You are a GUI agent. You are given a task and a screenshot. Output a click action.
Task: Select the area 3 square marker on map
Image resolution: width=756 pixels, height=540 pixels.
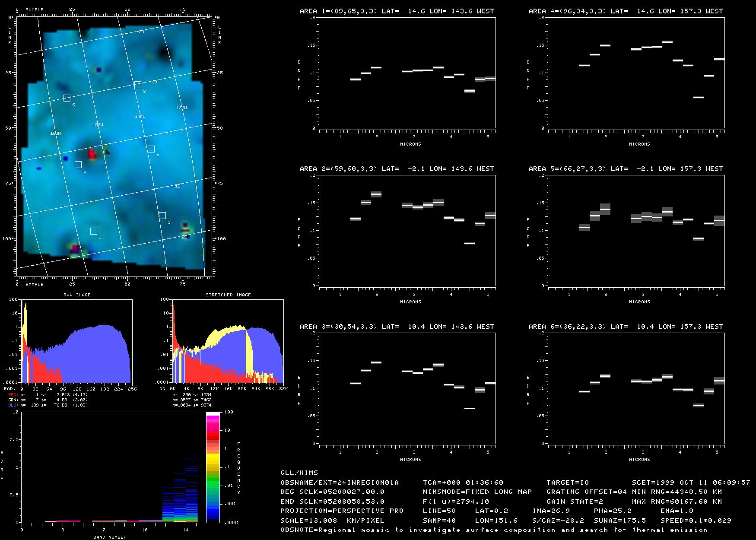click(138, 85)
